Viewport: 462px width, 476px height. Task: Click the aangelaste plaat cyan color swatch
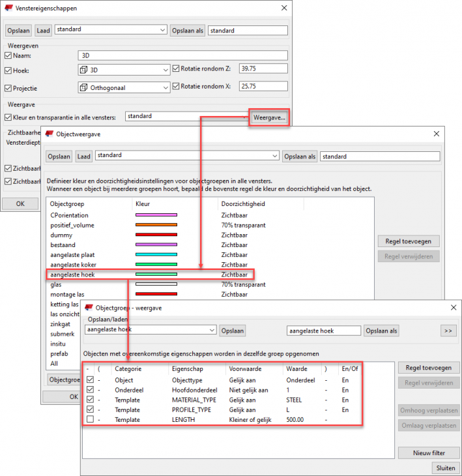(156, 254)
